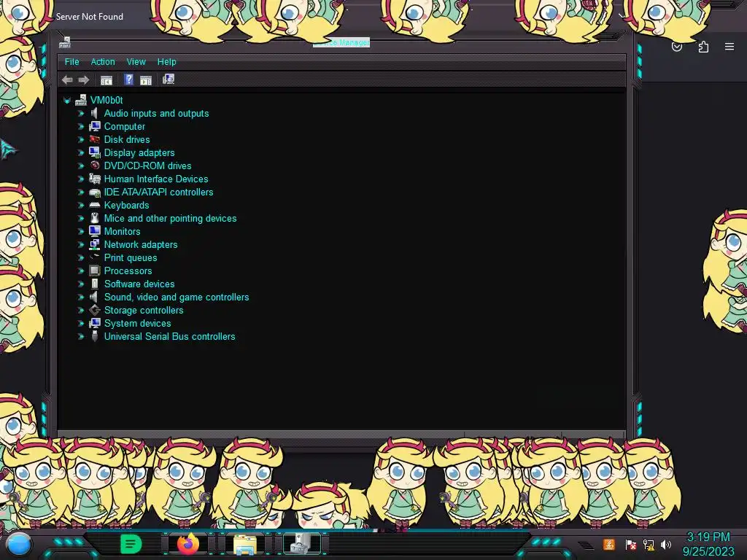
Task: Click the green notes app taskbar icon
Action: point(131,544)
